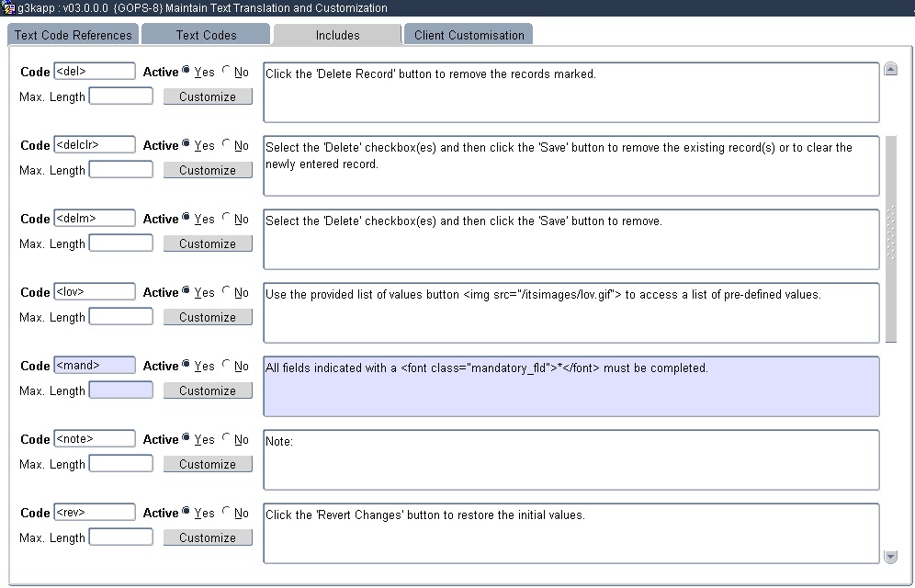Open the Client Customisation tab
Image resolution: width=915 pixels, height=588 pixels.
click(469, 35)
